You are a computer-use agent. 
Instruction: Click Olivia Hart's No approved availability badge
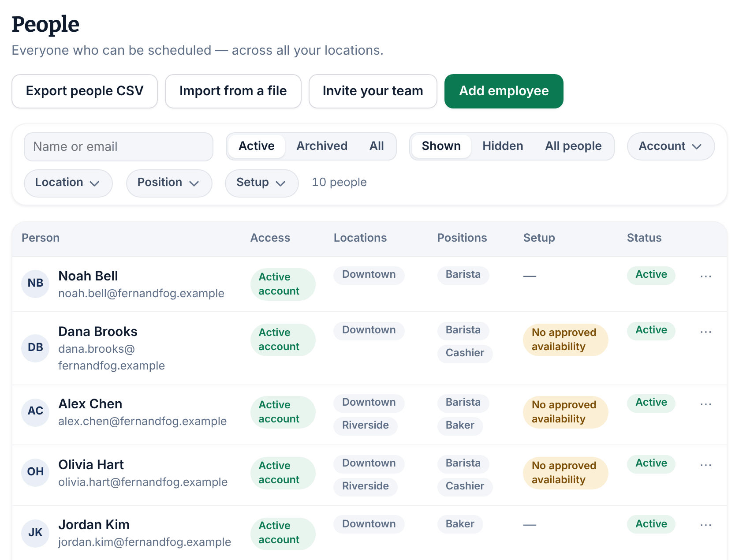(x=565, y=473)
